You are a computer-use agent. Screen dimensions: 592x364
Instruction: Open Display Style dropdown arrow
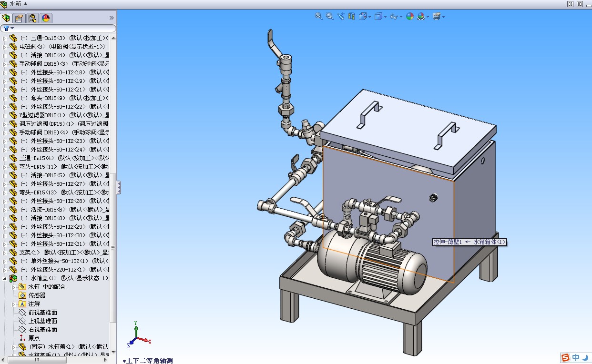tap(386, 17)
